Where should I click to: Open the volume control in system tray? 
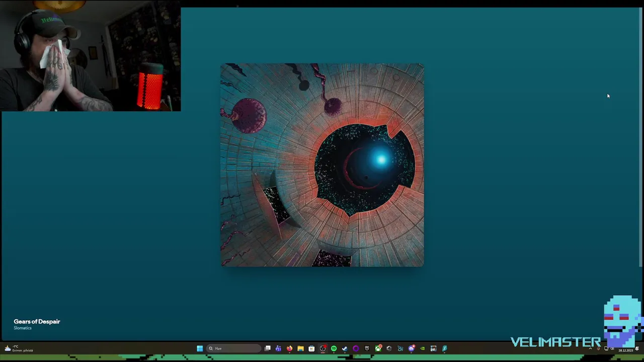pyautogui.click(x=612, y=348)
